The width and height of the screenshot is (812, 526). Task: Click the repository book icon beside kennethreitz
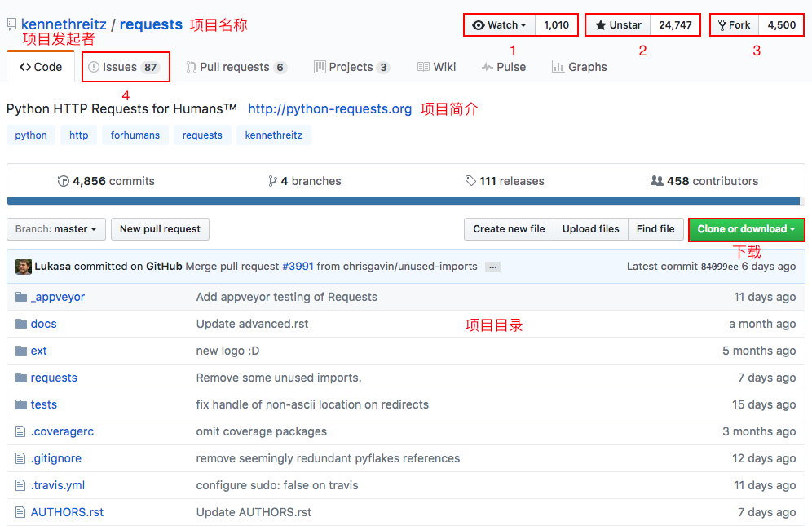[x=11, y=24]
